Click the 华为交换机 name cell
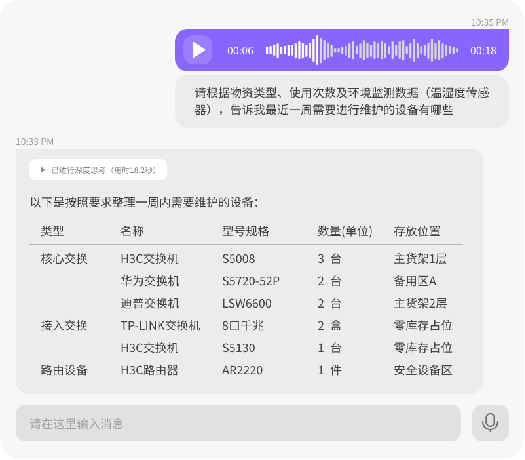 point(150,281)
